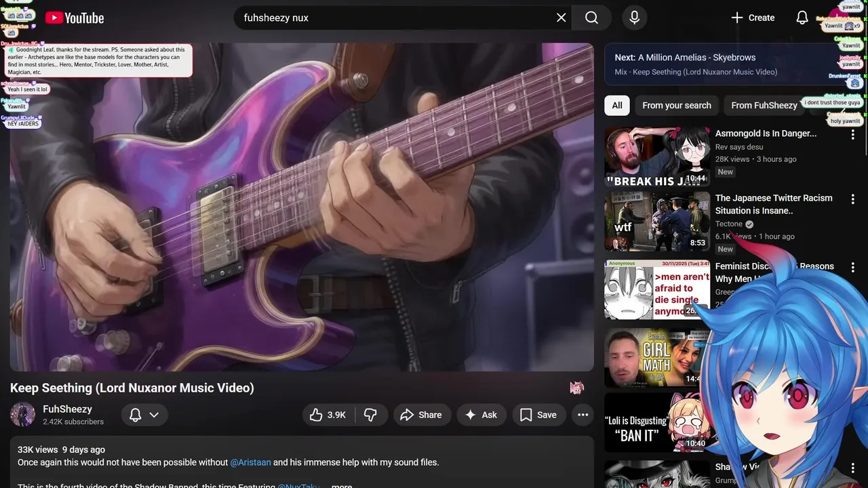Share the Keep Seething video
The image size is (868, 488).
pos(421,415)
